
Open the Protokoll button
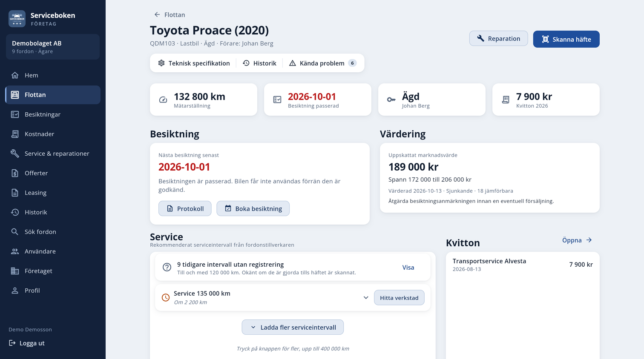(x=185, y=208)
